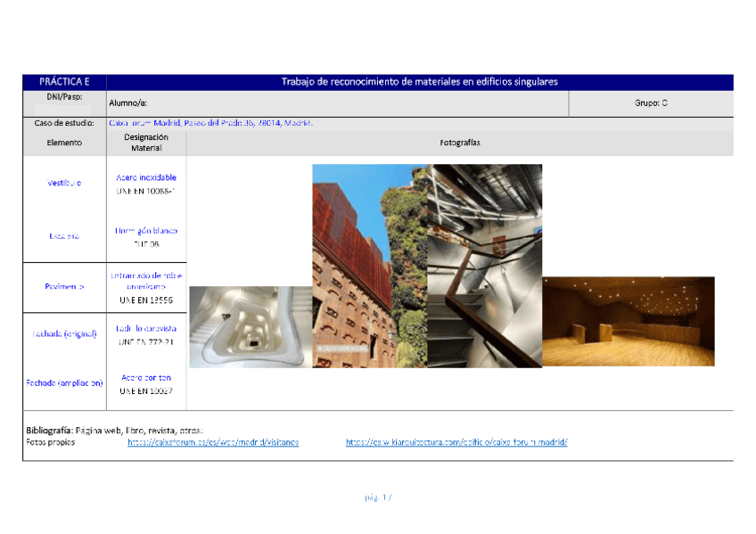
Task: Select the Vestíbulo element cell
Action: pos(64,183)
